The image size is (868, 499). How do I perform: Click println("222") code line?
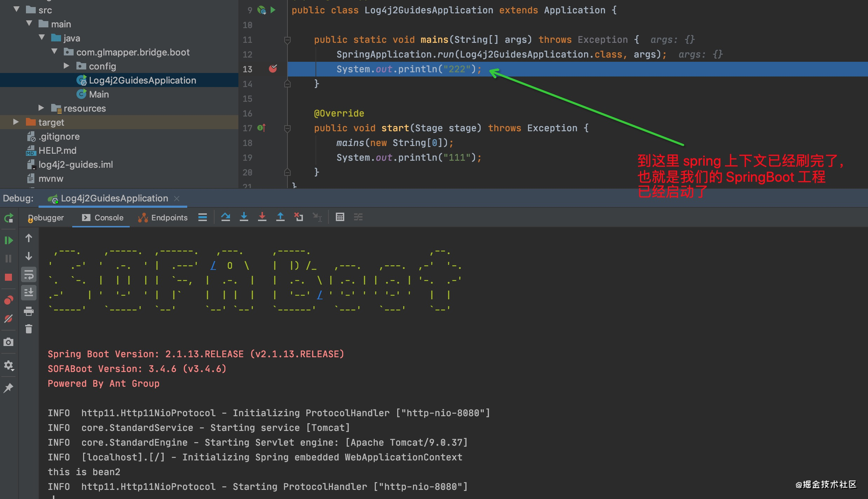pyautogui.click(x=409, y=69)
